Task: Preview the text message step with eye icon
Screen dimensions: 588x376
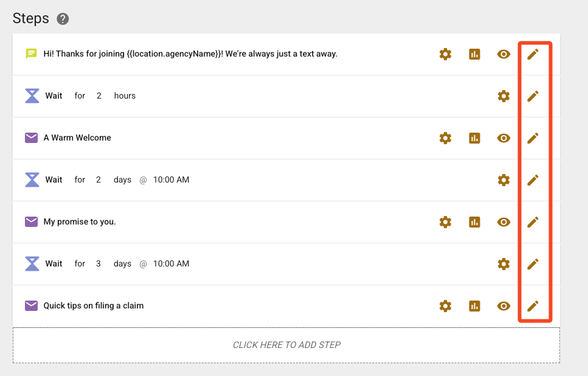Action: pyautogui.click(x=503, y=54)
